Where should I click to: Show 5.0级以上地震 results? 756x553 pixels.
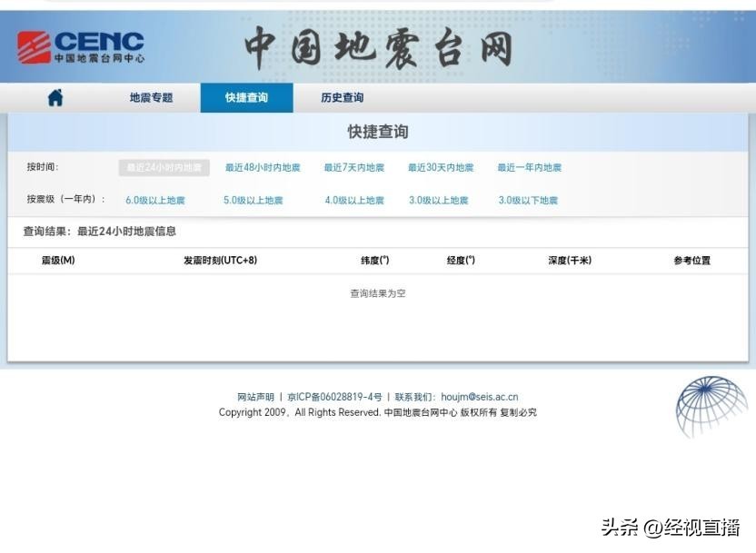click(x=254, y=201)
